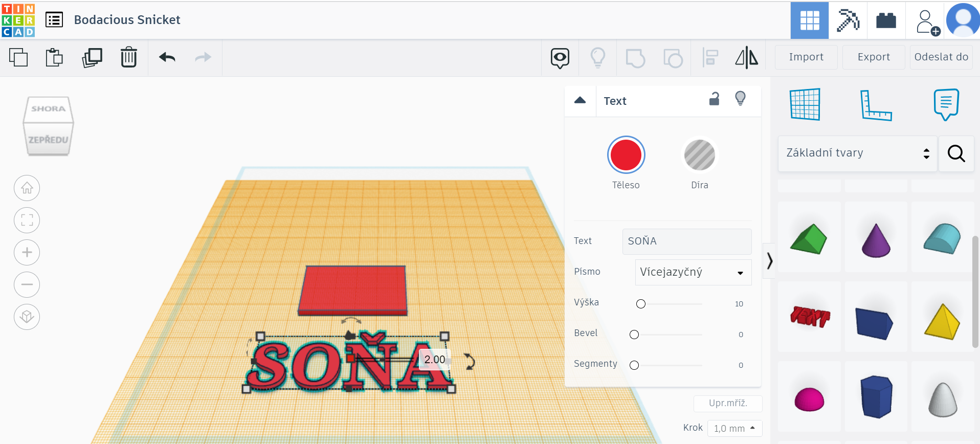
Task: Select the Ruler tool icon
Action: (876, 105)
